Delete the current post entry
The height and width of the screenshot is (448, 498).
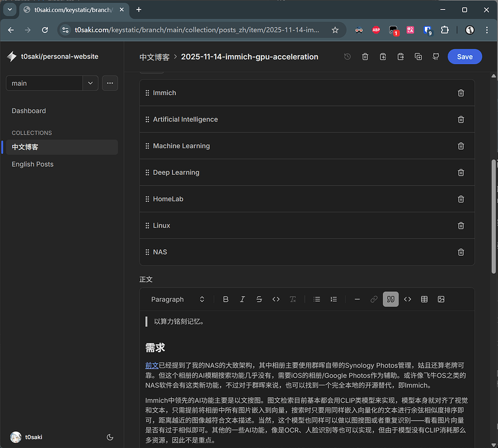pyautogui.click(x=365, y=57)
